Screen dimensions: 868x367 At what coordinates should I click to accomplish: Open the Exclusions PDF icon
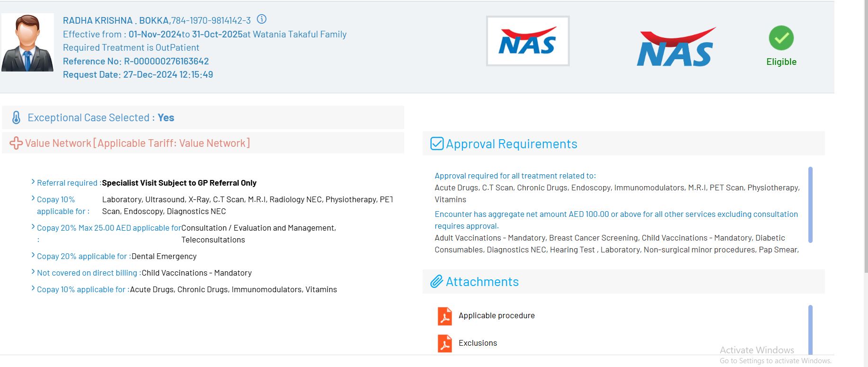click(x=445, y=343)
